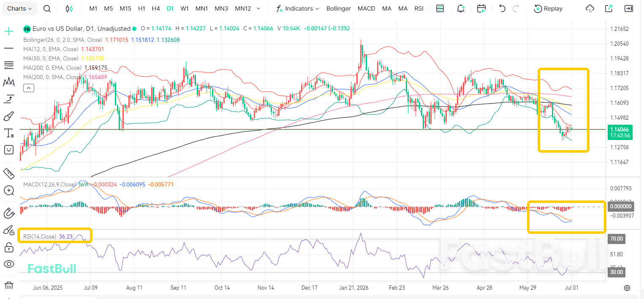This screenshot has height=299, width=644.
Task: Click current price label 1.14066
Action: 620,129
